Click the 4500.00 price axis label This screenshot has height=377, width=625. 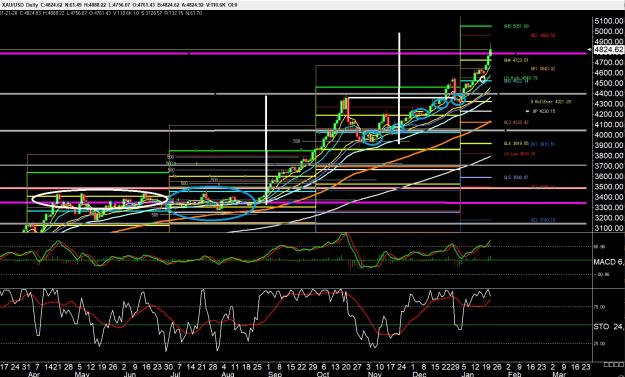tap(608, 83)
